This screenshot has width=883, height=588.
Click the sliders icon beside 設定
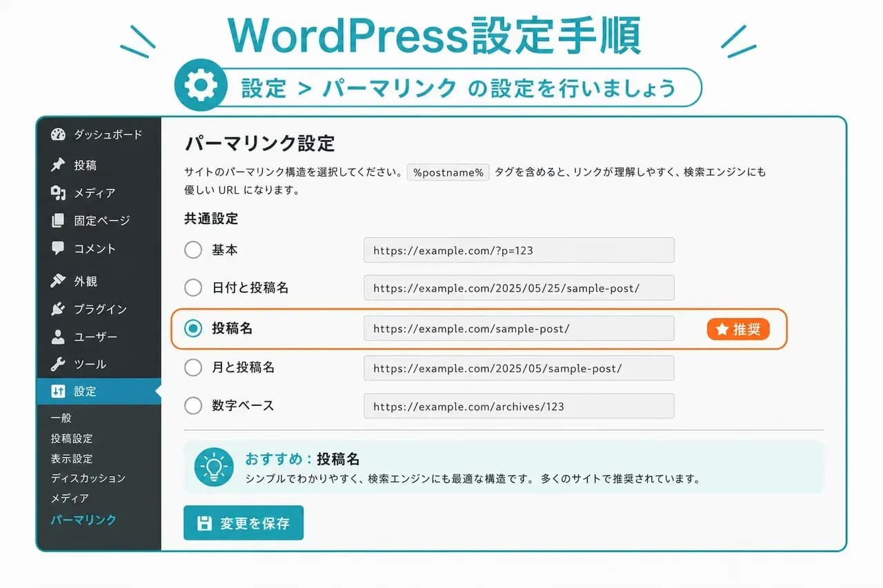(x=58, y=392)
